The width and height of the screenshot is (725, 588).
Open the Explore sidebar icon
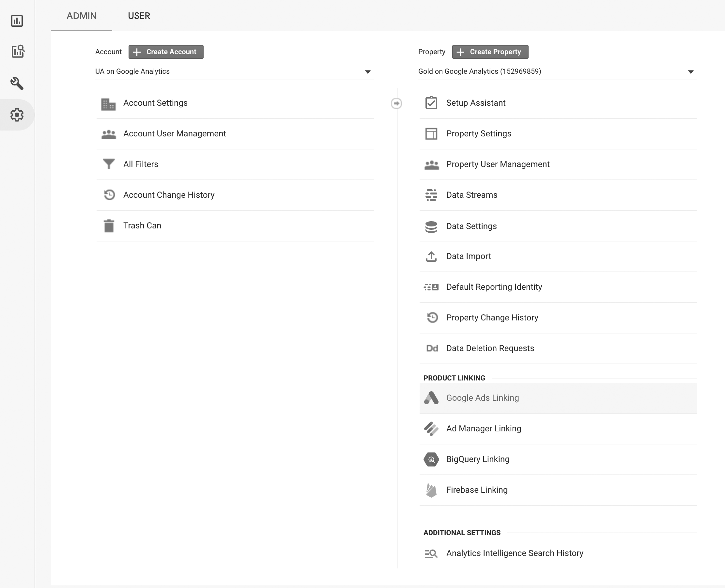[x=18, y=51]
